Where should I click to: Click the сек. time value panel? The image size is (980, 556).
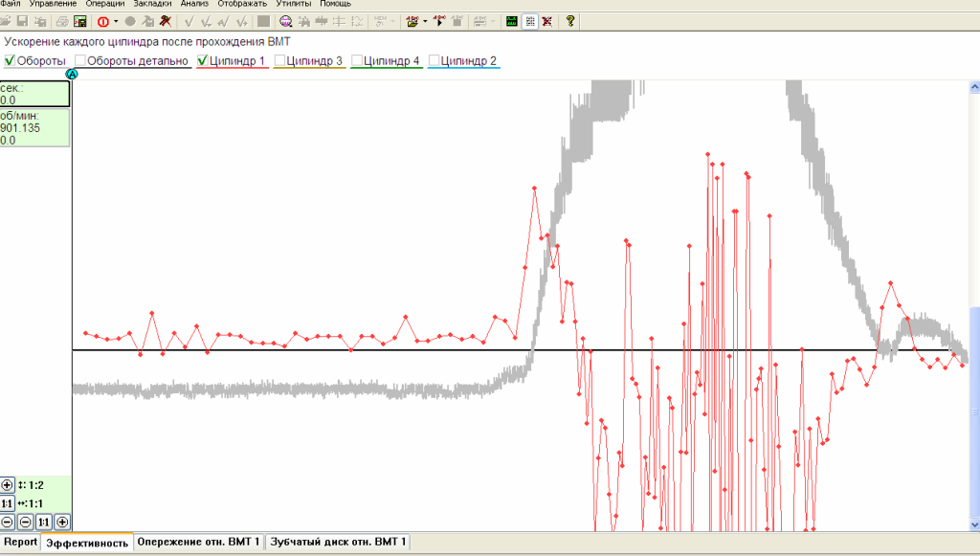tap(34, 94)
